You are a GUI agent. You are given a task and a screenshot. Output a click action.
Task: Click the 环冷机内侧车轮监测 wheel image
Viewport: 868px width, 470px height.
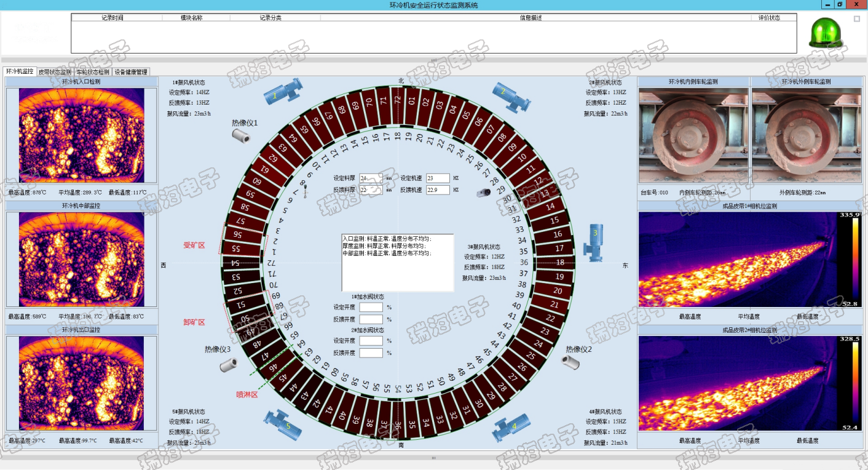[x=693, y=135]
